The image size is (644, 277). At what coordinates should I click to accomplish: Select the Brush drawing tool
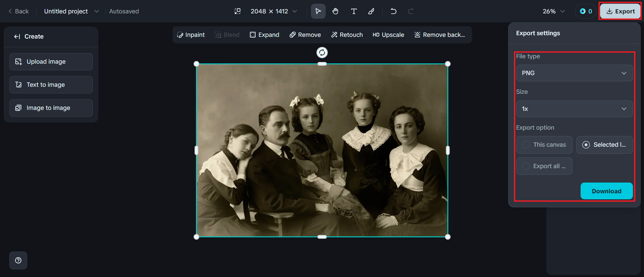pyautogui.click(x=371, y=11)
